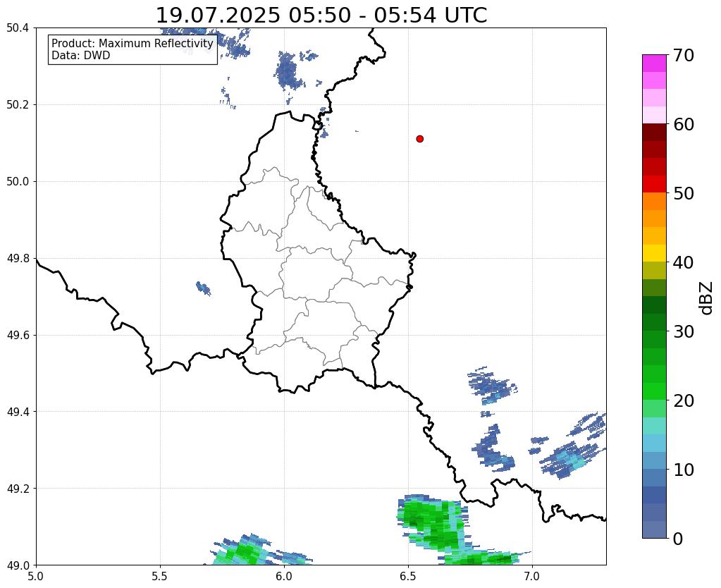Click the colorbar tick label 40
The width and height of the screenshot is (721, 588).
pos(683,262)
